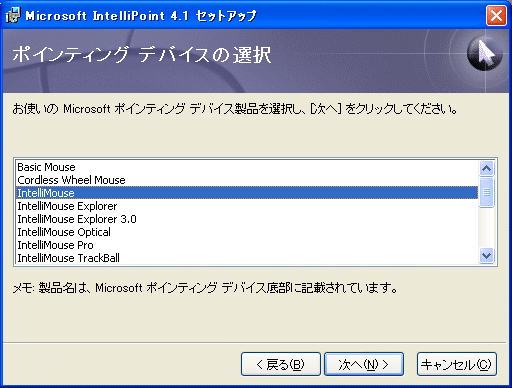Select Basic Mouse from the list
Screen dimensions: 512x388
247,167
